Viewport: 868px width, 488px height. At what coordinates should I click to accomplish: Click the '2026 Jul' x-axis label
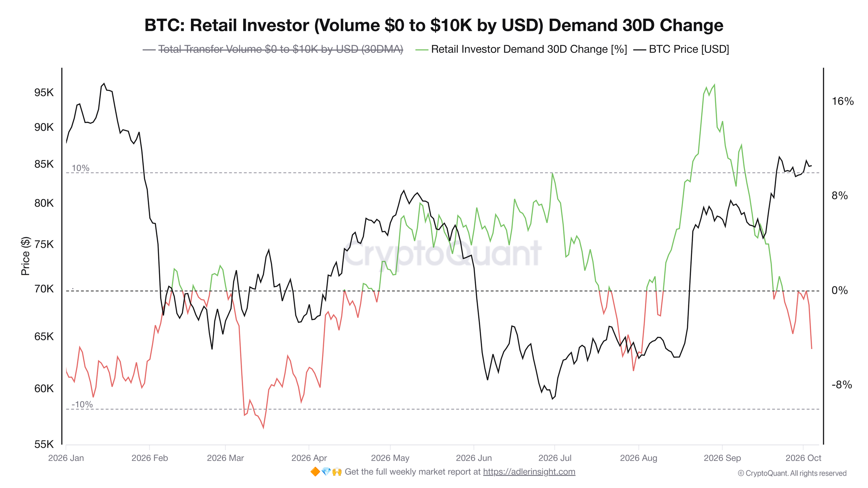pos(555,458)
